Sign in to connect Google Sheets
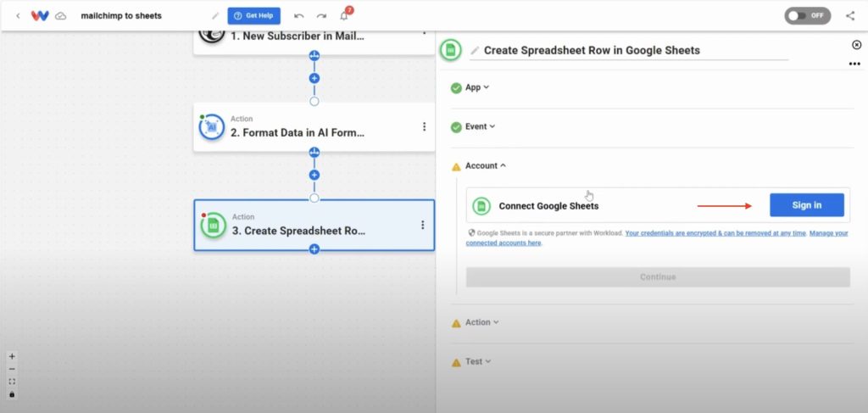This screenshot has height=413, width=868. click(x=807, y=205)
